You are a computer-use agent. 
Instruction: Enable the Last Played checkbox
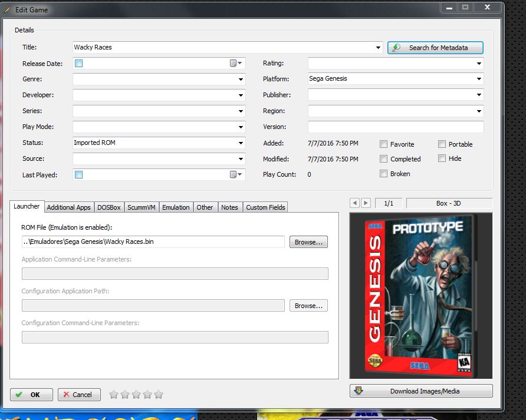(79, 174)
